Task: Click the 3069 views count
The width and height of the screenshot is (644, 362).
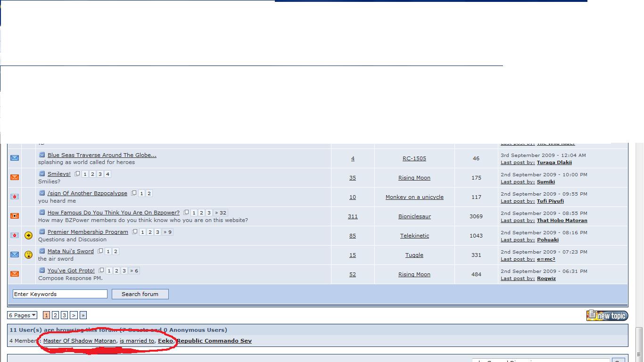Action: tap(476, 217)
